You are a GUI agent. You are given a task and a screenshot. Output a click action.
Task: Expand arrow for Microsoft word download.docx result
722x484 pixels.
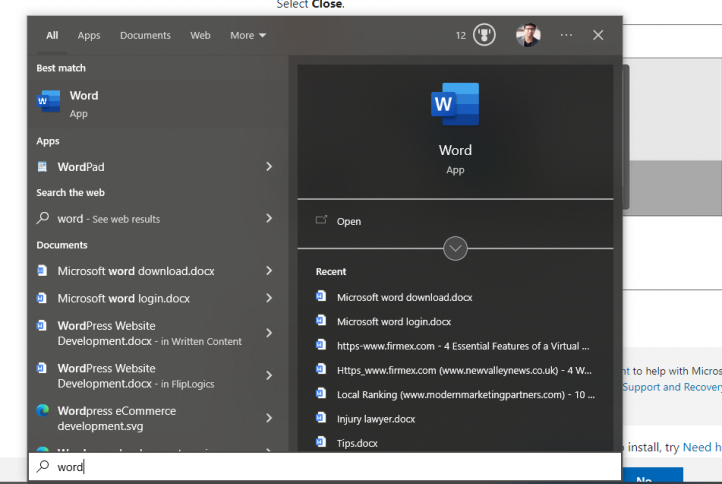click(269, 271)
